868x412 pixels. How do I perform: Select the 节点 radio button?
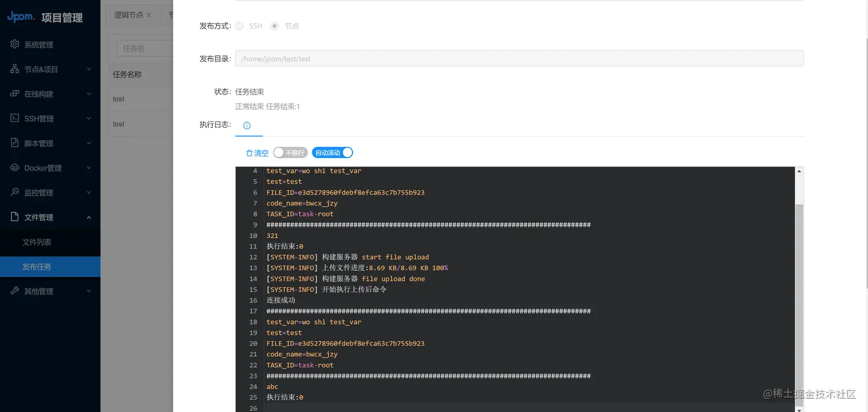[x=274, y=26]
